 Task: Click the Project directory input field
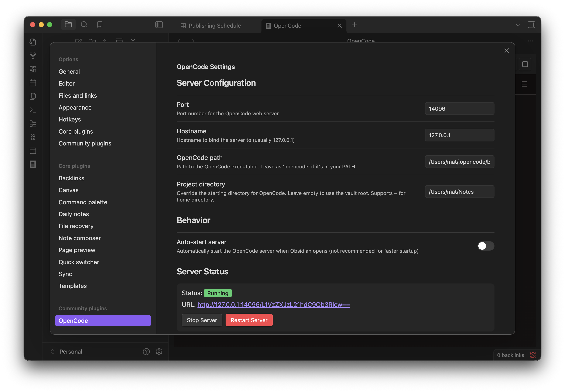tap(459, 192)
